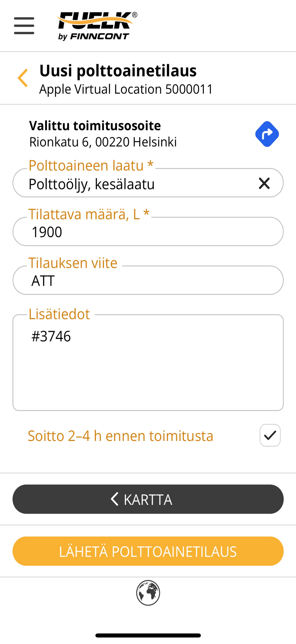
Task: Tap the 'Soitto 2–4 h ennen toimitusta' label
Action: click(121, 436)
